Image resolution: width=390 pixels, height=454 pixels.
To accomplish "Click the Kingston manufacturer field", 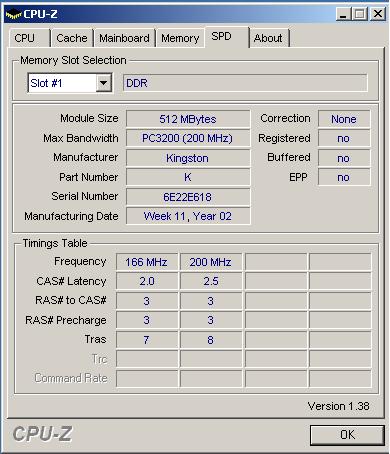I will coord(188,158).
